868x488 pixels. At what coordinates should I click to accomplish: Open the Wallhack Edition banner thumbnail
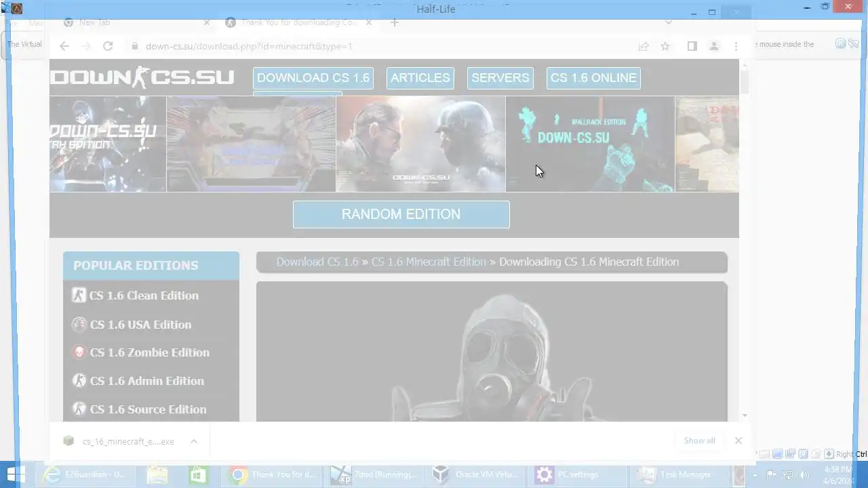coord(590,144)
